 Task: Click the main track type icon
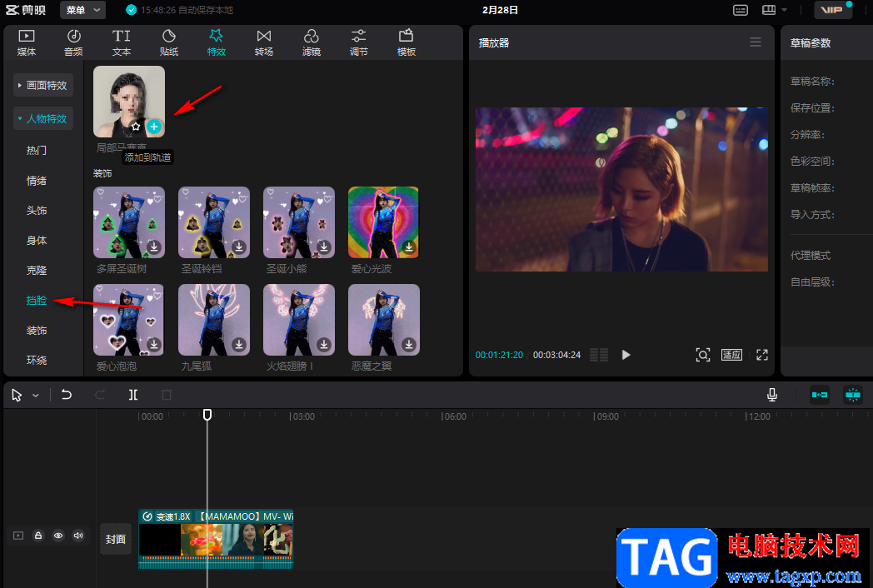18,536
